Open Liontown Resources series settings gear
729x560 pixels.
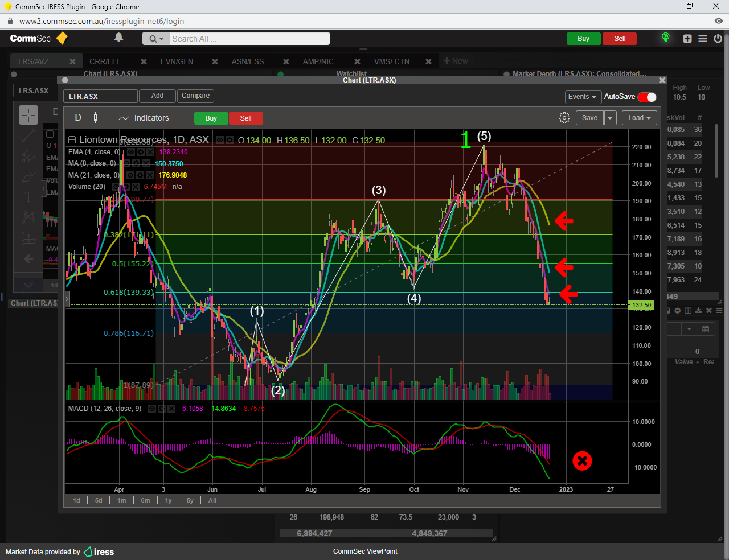[229, 140]
